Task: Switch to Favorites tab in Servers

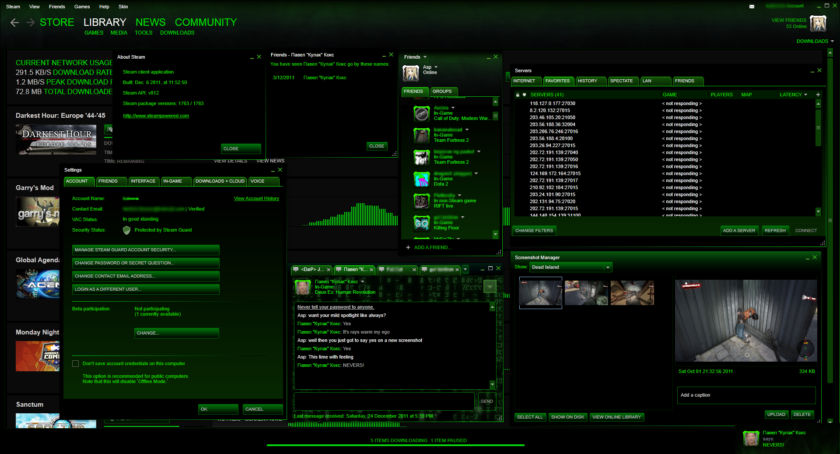Action: point(558,81)
